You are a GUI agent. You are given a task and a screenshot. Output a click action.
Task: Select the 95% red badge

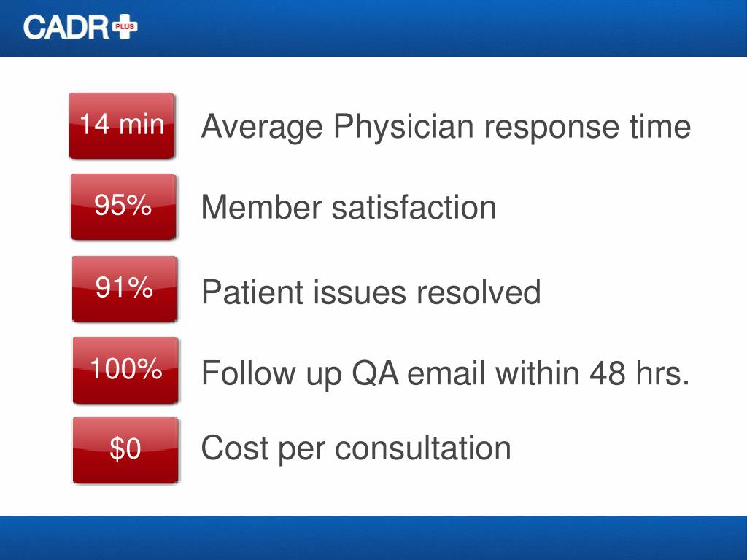point(123,206)
